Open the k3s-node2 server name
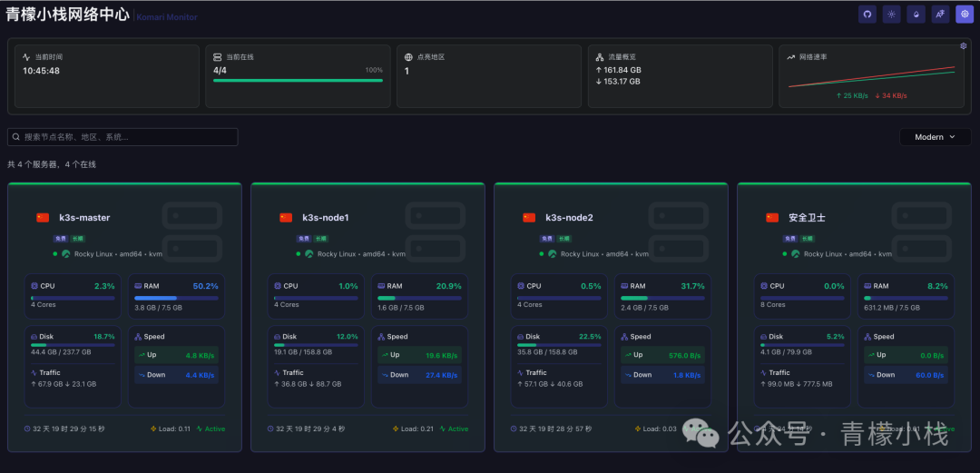 pos(569,218)
